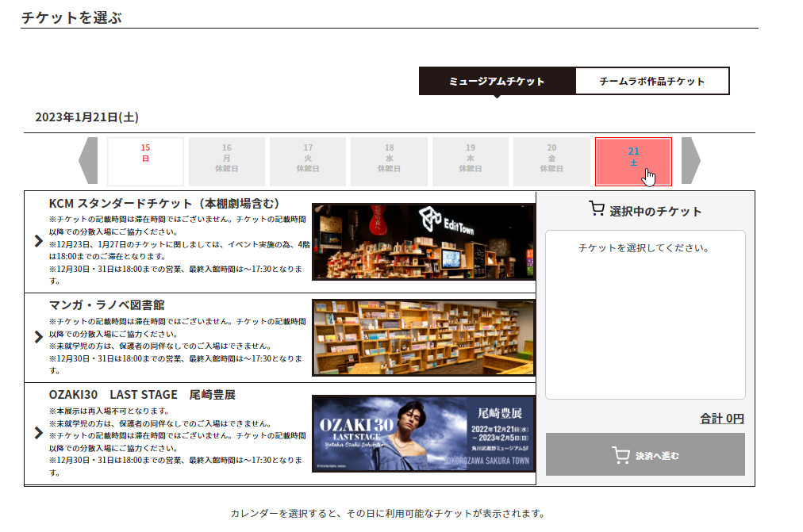Image resolution: width=803 pixels, height=532 pixels.
Task: Select Monday the 16th closed day
Action: tap(227, 161)
